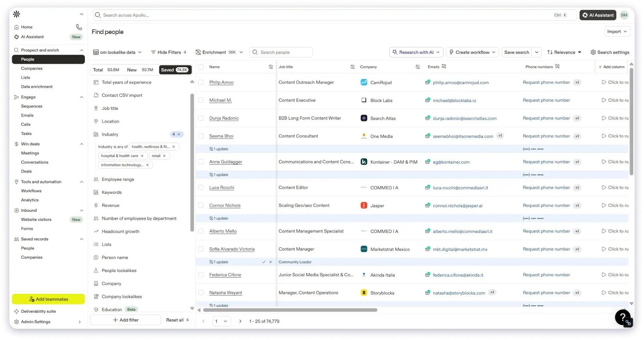The height and width of the screenshot is (340, 644).
Task: Dismiss the Sofia Alvarado update with X
Action: point(270,262)
